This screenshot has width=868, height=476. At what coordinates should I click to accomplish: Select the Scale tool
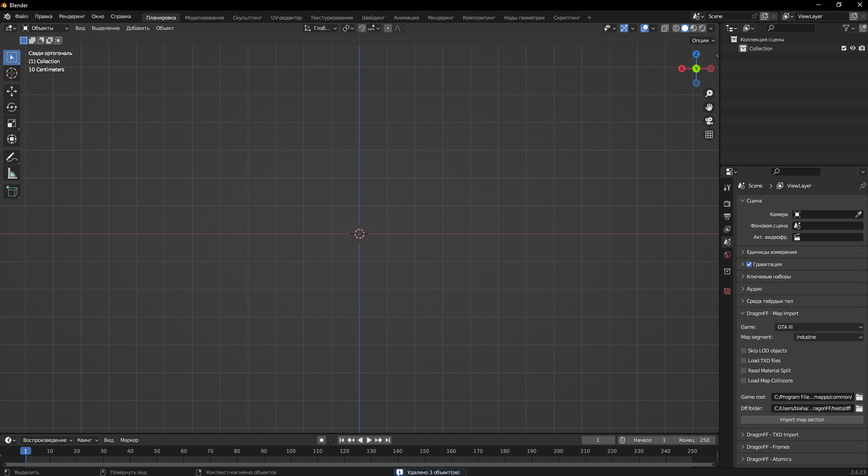click(12, 123)
